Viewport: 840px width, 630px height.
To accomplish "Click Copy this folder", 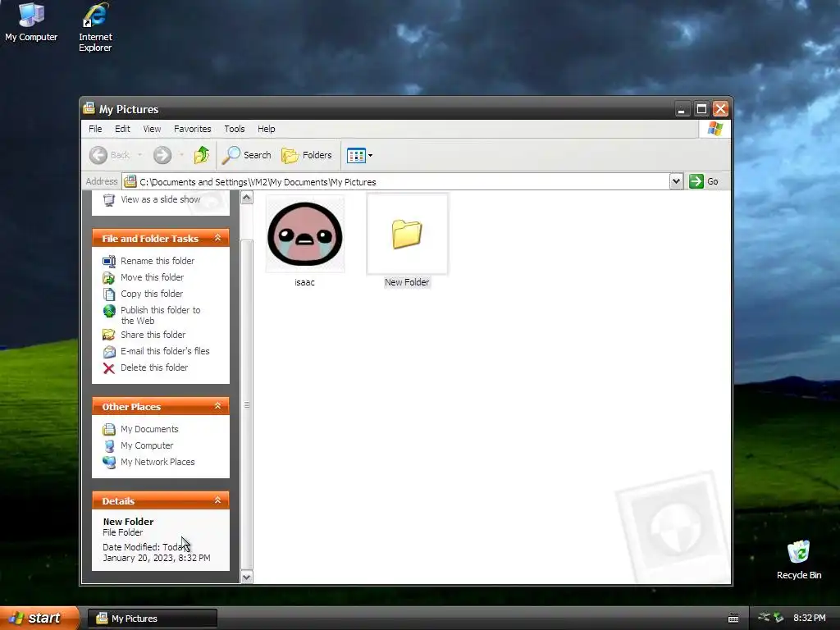I will coord(152,294).
